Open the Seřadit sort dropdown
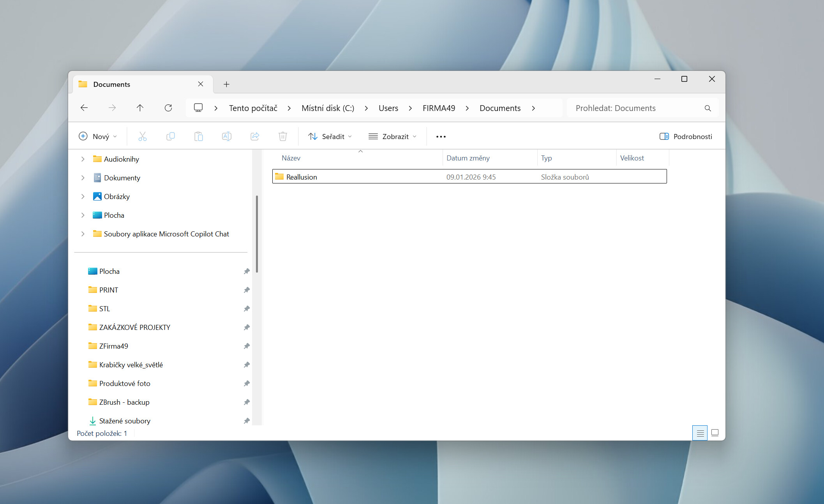 330,136
